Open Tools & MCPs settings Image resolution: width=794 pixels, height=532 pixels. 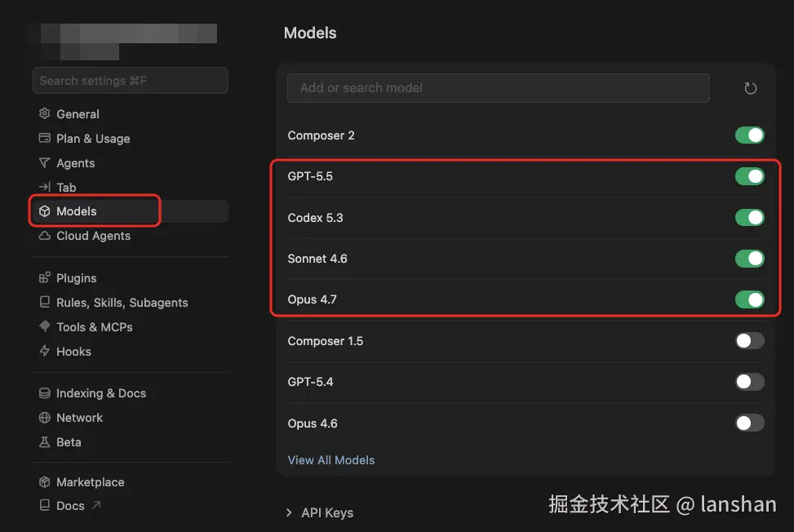[130, 327]
